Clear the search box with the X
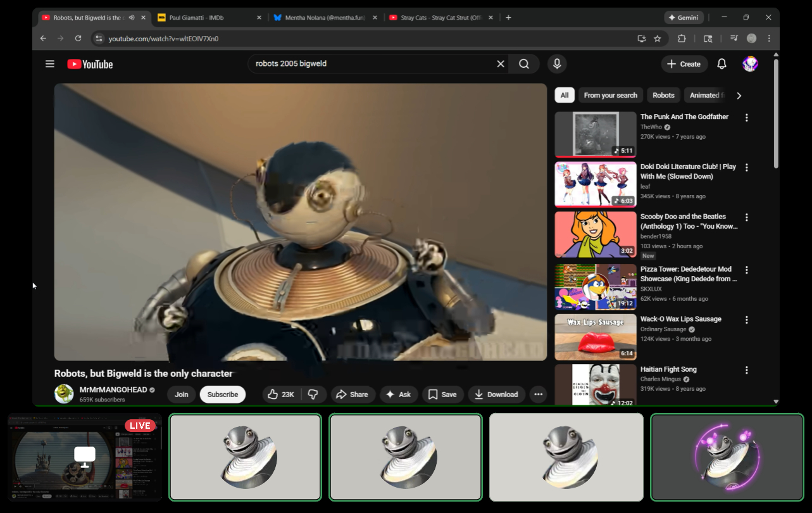Image resolution: width=812 pixels, height=513 pixels. pos(501,64)
